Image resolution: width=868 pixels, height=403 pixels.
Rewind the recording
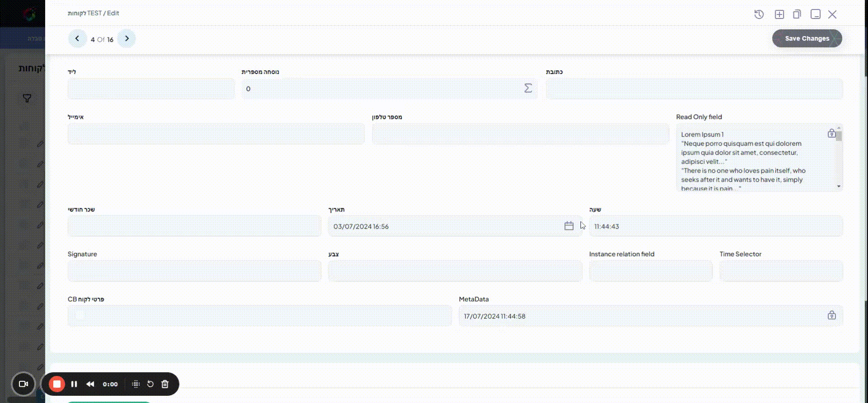coord(90,384)
